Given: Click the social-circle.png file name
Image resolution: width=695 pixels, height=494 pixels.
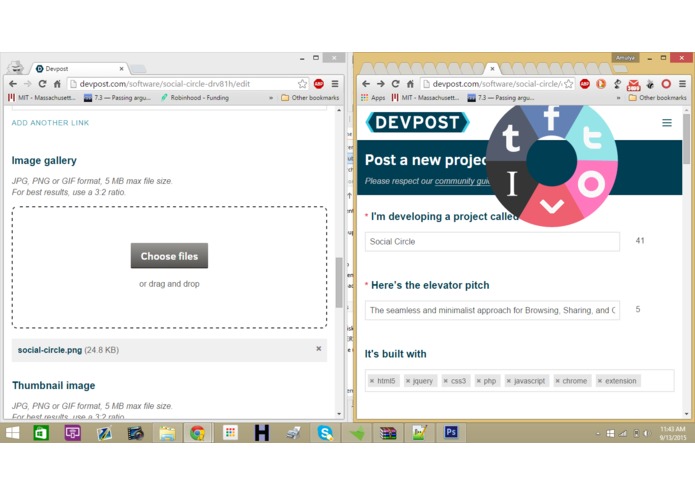Looking at the screenshot, I should point(50,350).
